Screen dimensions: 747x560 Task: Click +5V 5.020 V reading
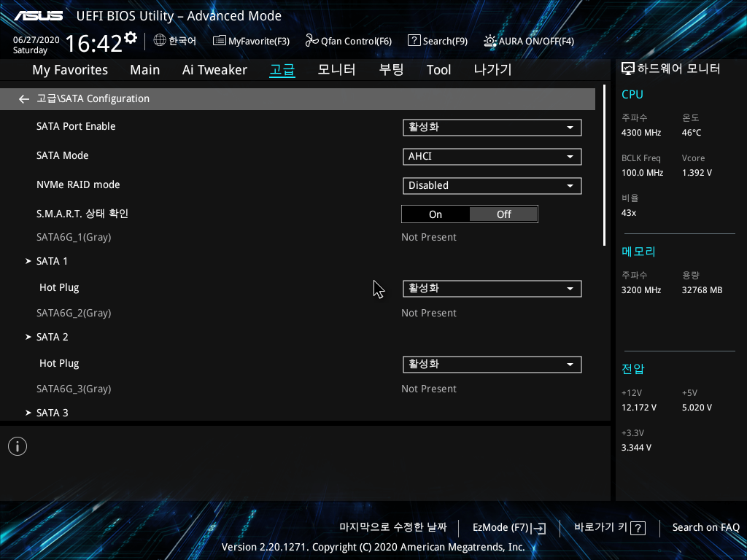coord(697,408)
